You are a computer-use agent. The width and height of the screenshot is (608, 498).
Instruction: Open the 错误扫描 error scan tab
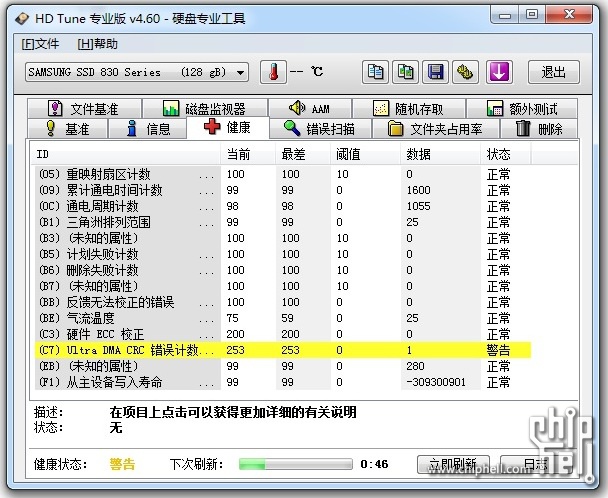point(319,128)
